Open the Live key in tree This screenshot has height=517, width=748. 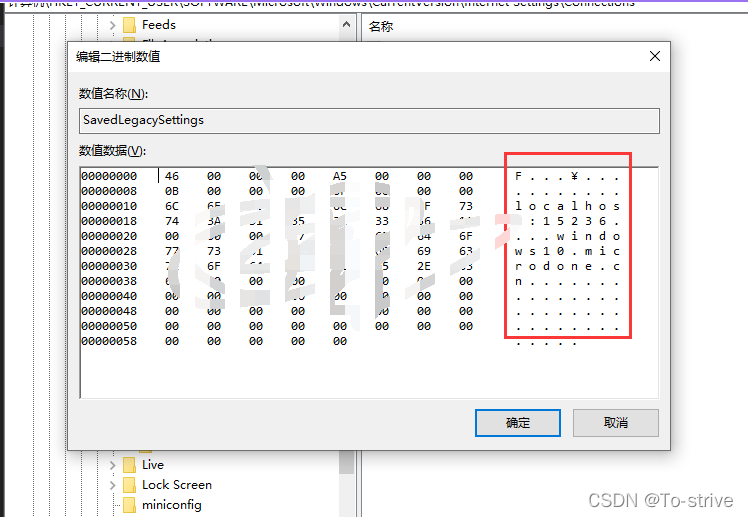click(x=153, y=465)
